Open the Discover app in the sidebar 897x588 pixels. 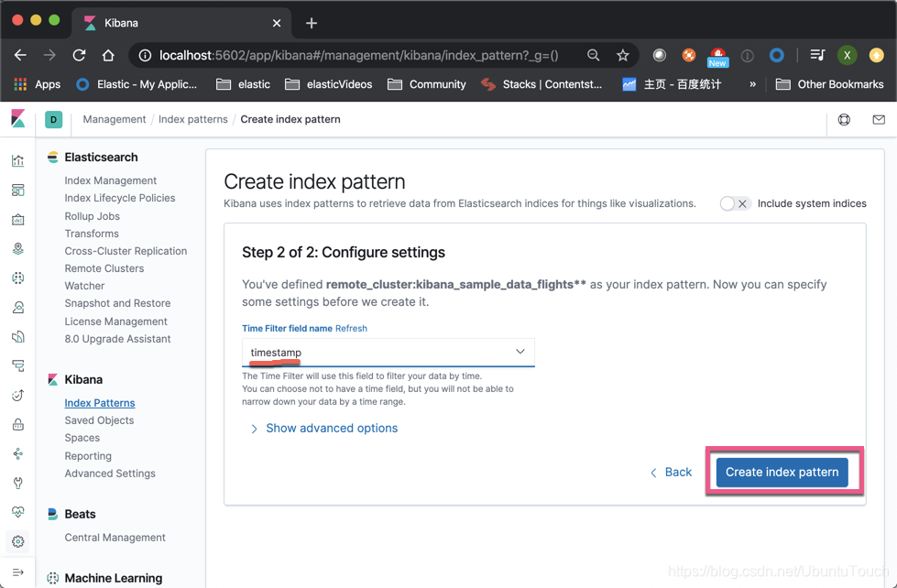click(x=17, y=160)
